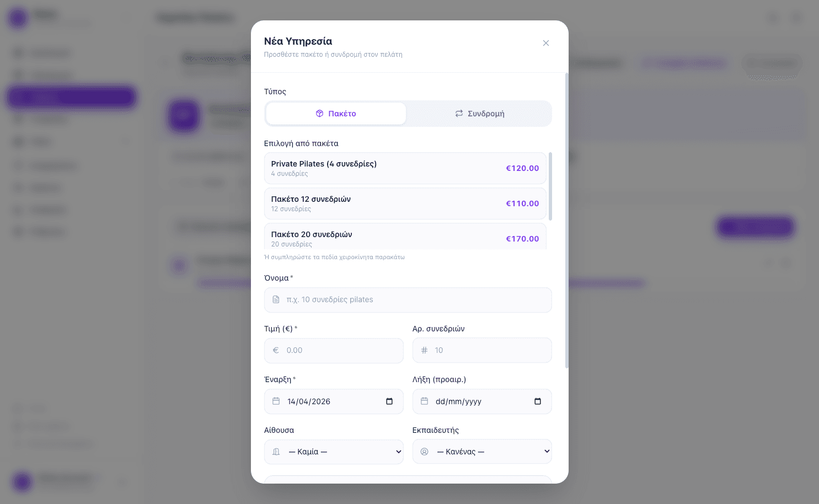Expand the Αίθουσα dropdown

[334, 452]
